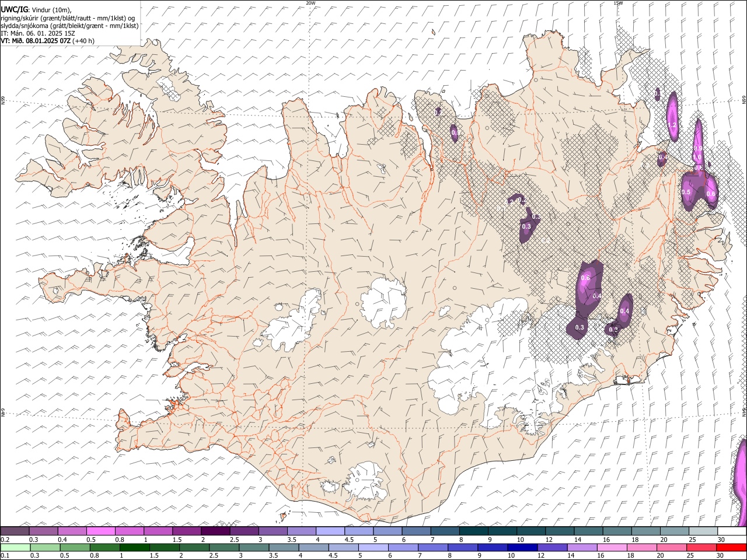Select the 'rigning/skúrir' legend description line
Screen dimensions: 747x560
coord(68,17)
